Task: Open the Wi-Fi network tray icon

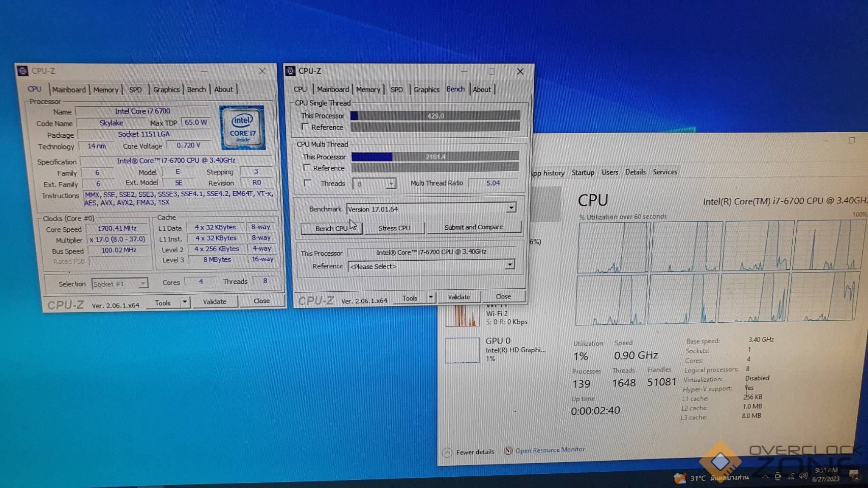Action: coord(791,476)
